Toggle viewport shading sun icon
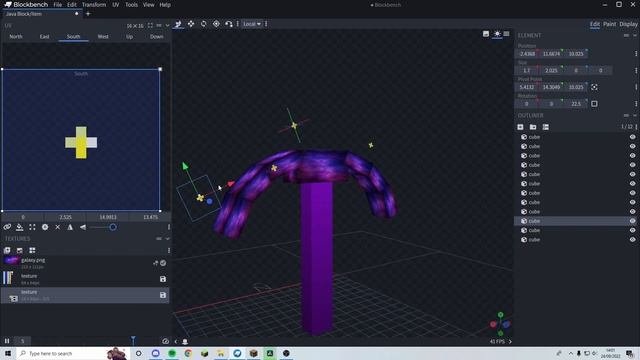This screenshot has height=360, width=640. (497, 34)
